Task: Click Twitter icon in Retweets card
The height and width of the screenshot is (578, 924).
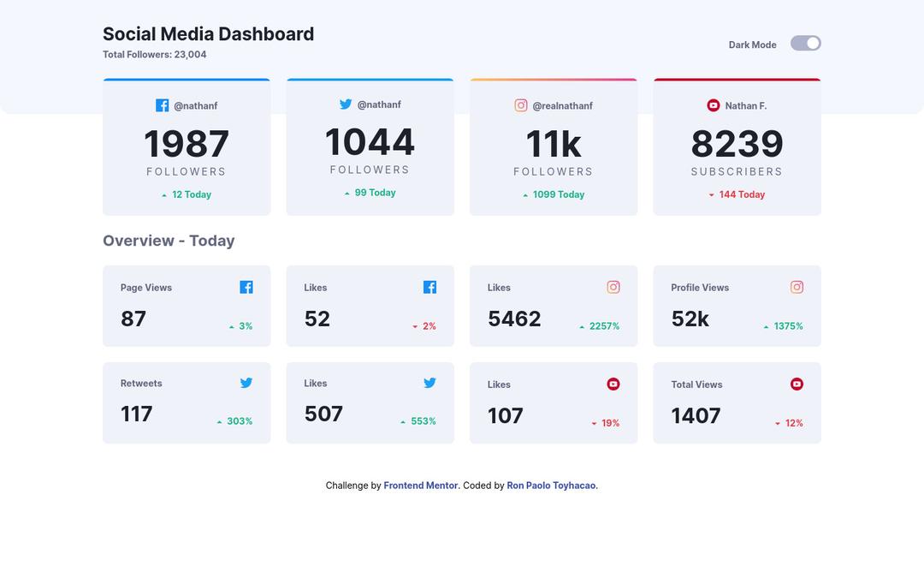Action: tap(246, 383)
